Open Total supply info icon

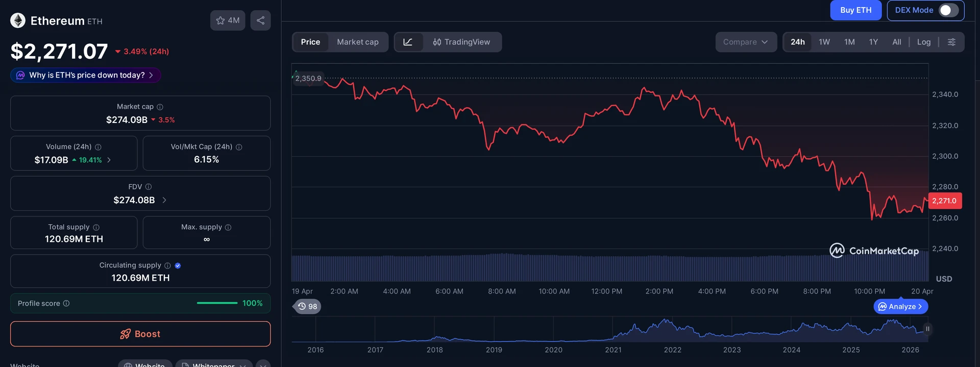[96, 227]
